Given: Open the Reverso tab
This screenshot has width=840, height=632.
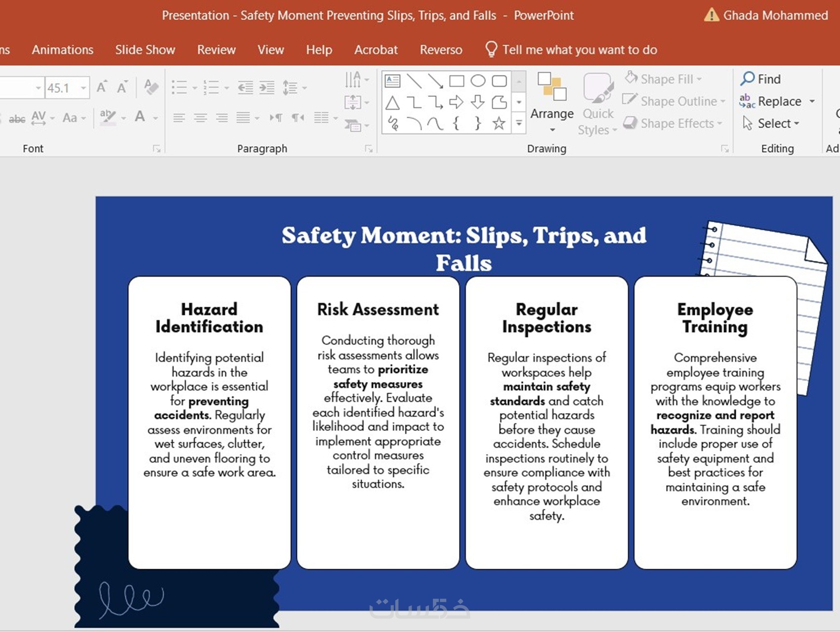Looking at the screenshot, I should point(441,50).
